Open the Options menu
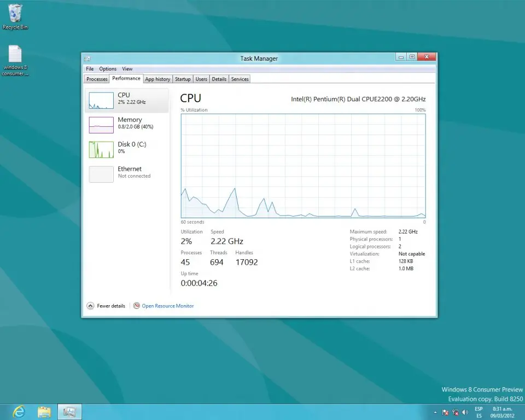This screenshot has width=525, height=420. [108, 69]
